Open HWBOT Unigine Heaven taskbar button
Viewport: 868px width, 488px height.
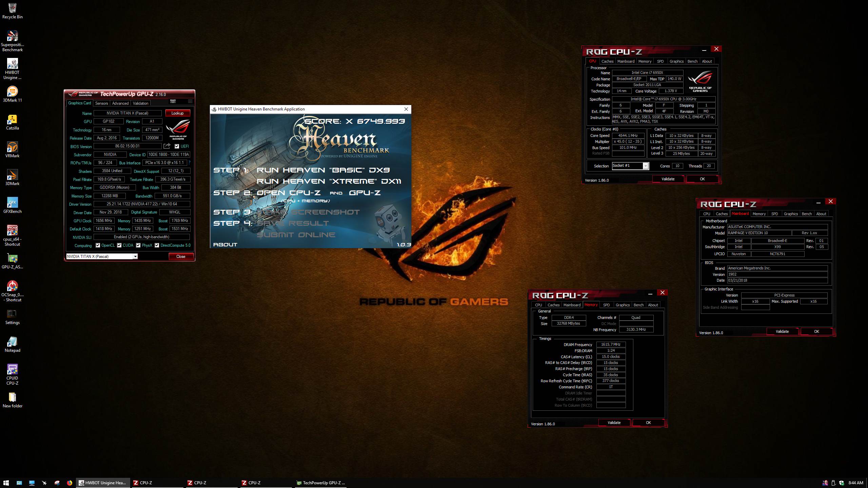click(103, 483)
